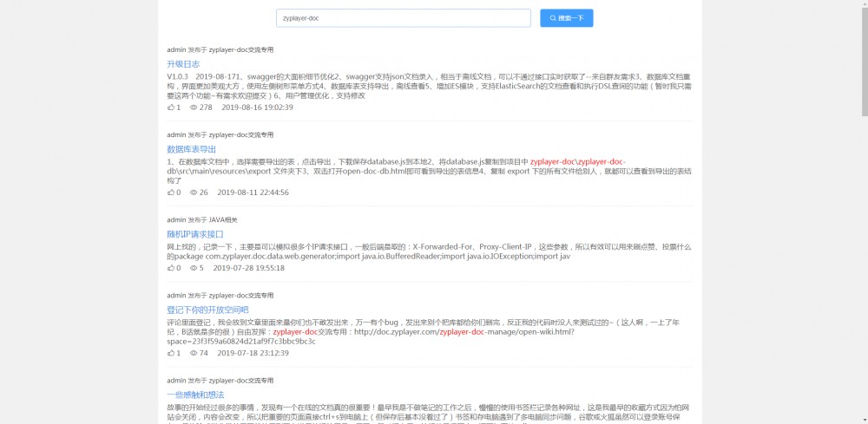
Task: Open the 随机IP请求接口 article link
Action: point(195,234)
